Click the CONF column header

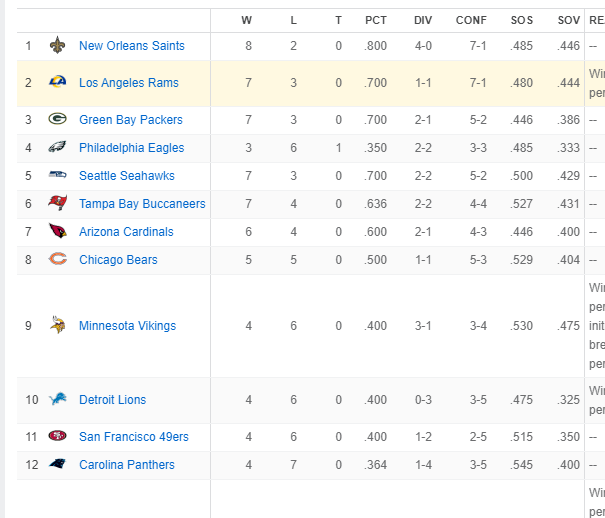click(471, 20)
